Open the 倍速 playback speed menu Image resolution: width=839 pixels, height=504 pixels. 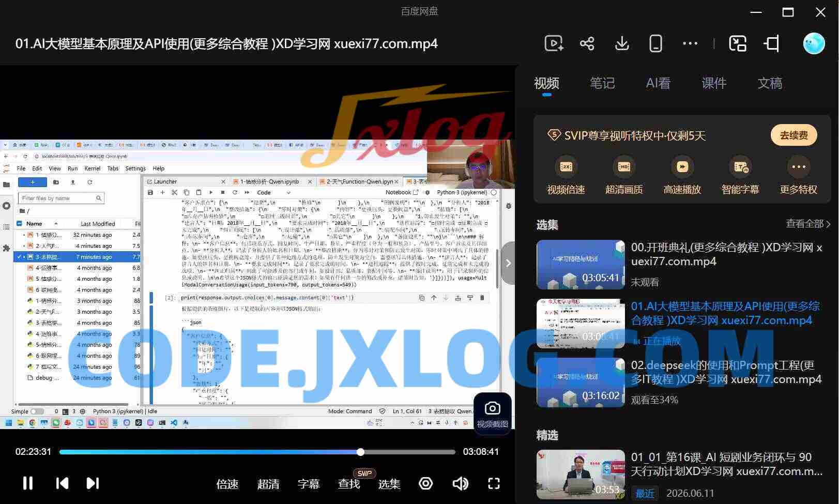pyautogui.click(x=227, y=484)
